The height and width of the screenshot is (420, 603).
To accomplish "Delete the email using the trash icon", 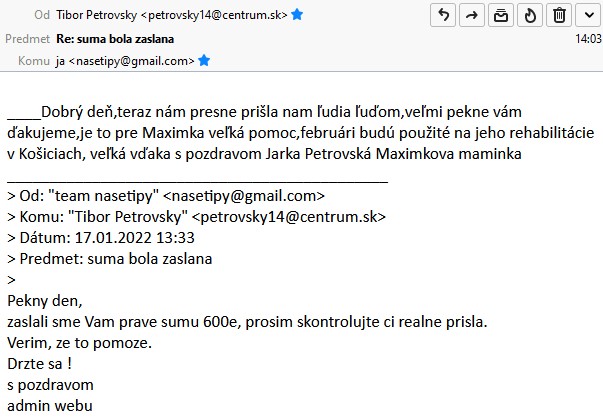I will 559,15.
